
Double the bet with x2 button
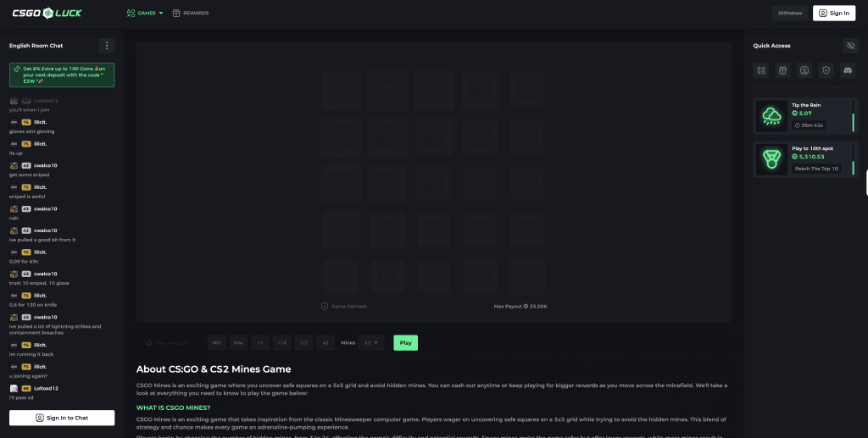325,343
